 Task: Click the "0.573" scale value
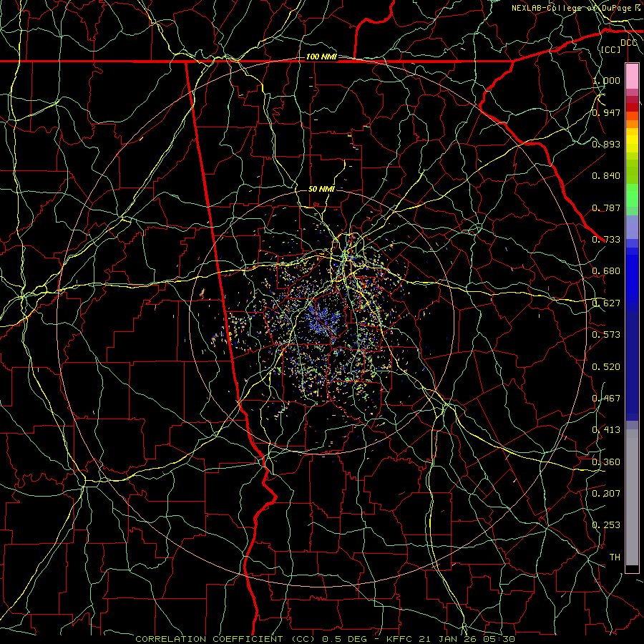pyautogui.click(x=606, y=335)
